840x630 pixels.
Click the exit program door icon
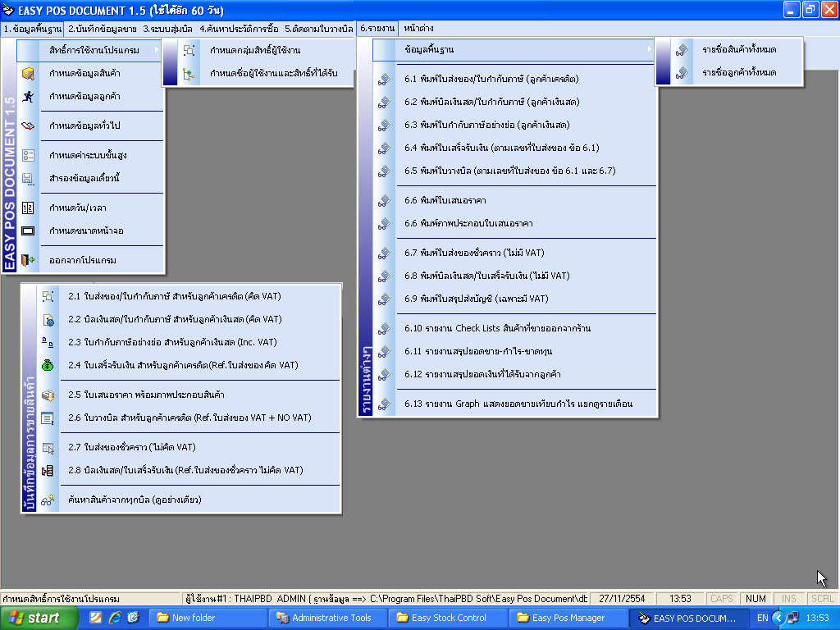[28, 260]
